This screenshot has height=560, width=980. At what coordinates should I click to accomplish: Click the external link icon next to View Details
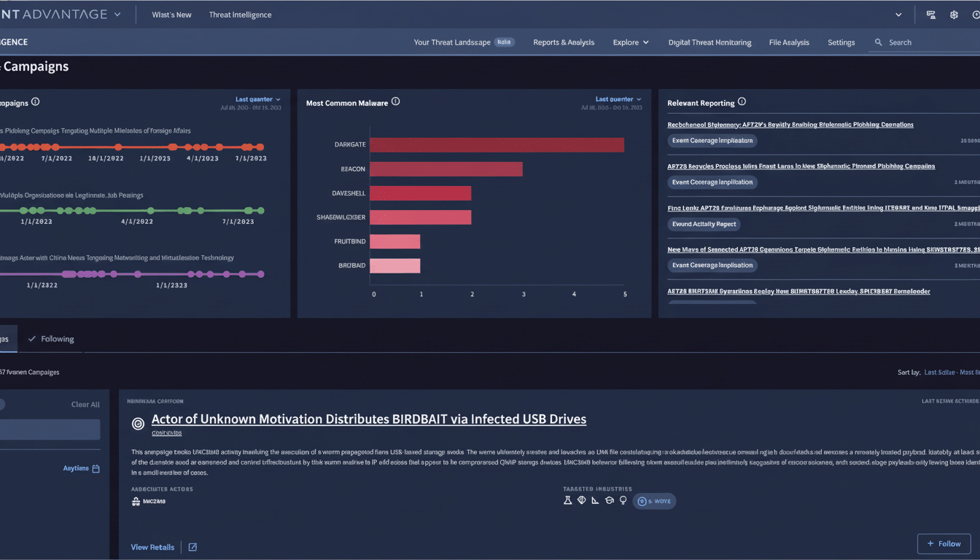(192, 547)
